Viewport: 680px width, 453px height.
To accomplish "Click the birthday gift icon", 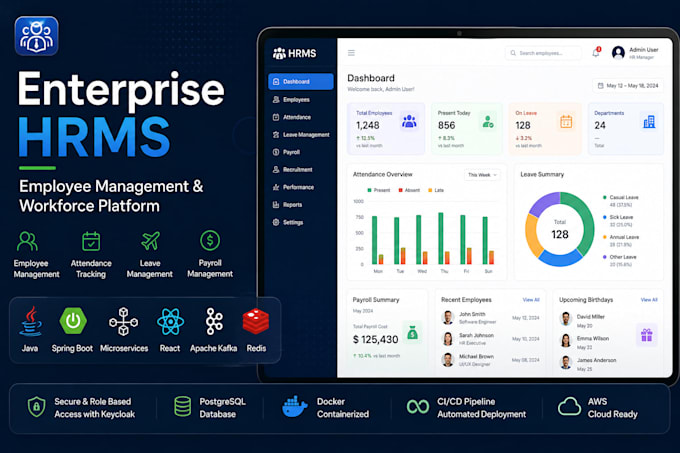I will (x=647, y=335).
